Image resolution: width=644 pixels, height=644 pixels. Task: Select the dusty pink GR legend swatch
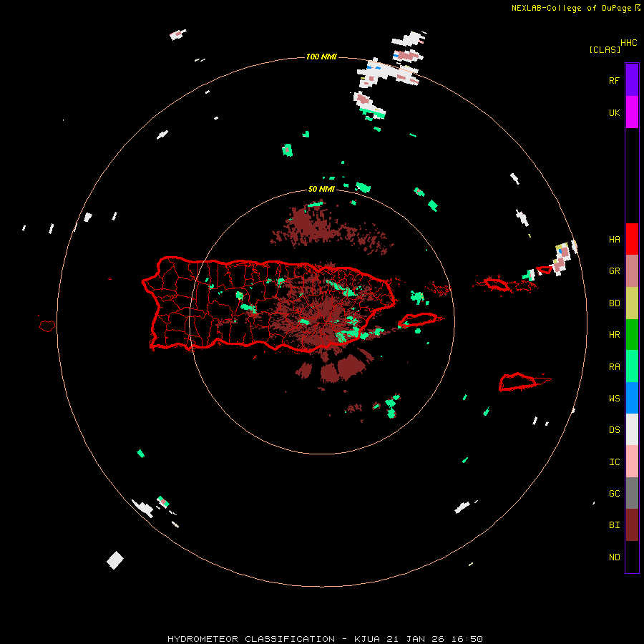[x=632, y=271]
